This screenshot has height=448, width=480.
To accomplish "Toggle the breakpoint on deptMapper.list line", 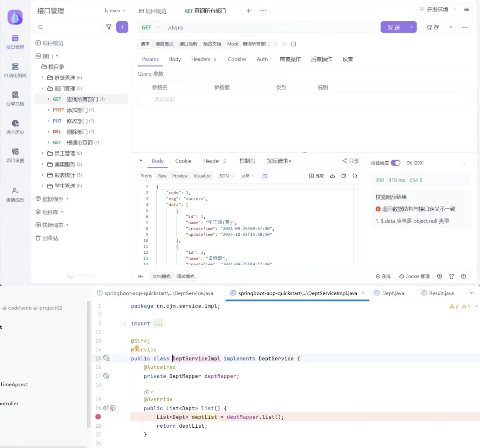I will (x=98, y=417).
